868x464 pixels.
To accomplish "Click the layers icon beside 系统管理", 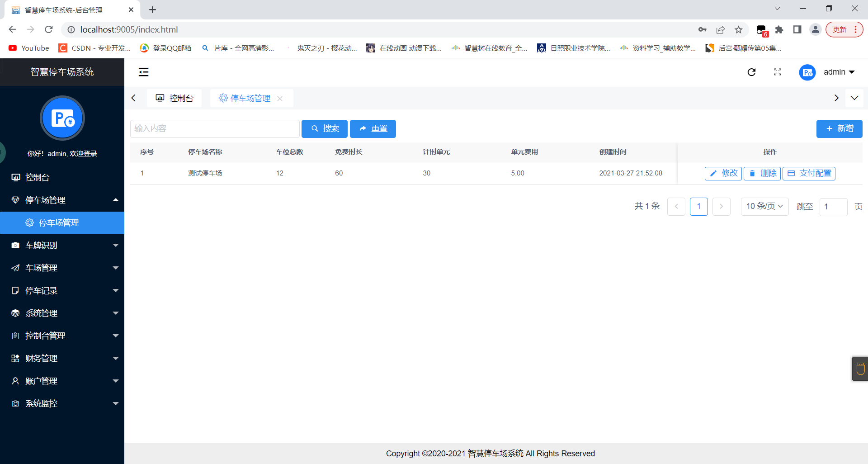I will point(15,313).
